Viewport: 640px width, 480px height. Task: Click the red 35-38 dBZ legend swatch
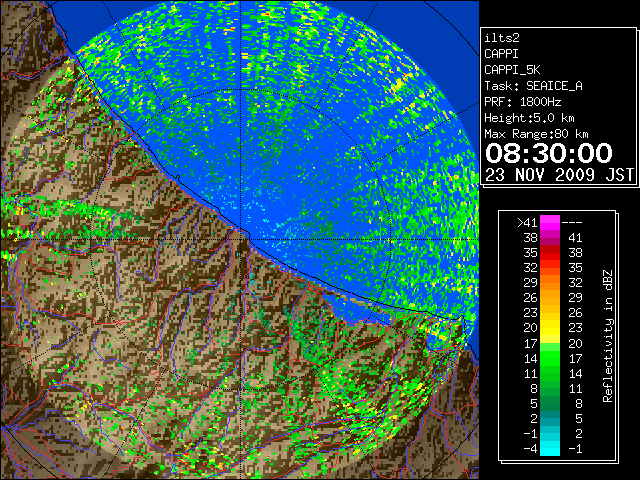550,253
